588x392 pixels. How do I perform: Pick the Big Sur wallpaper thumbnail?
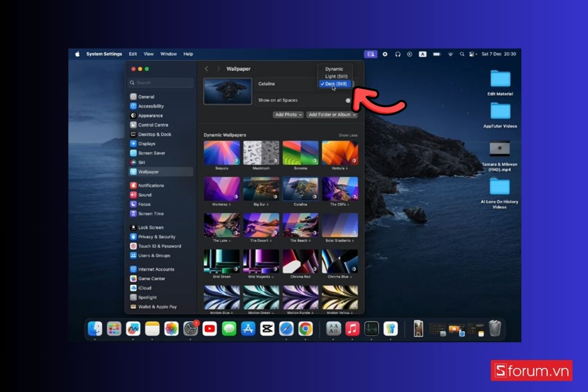point(261,189)
